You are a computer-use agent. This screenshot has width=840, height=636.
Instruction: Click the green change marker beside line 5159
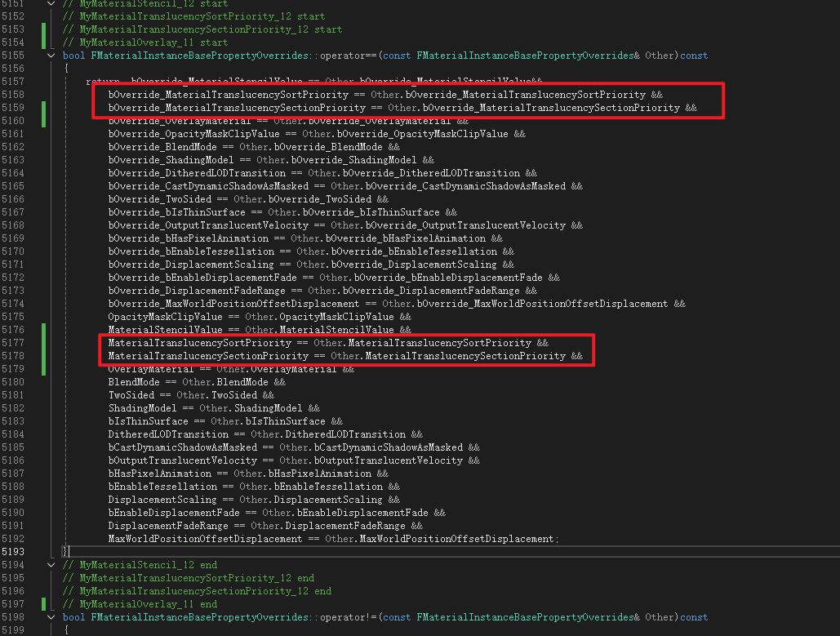click(x=43, y=108)
